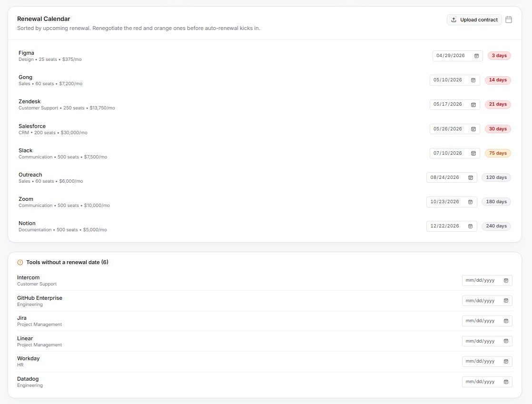This screenshot has width=532, height=404.
Task: Select the Outreach tool name
Action: 30,175
